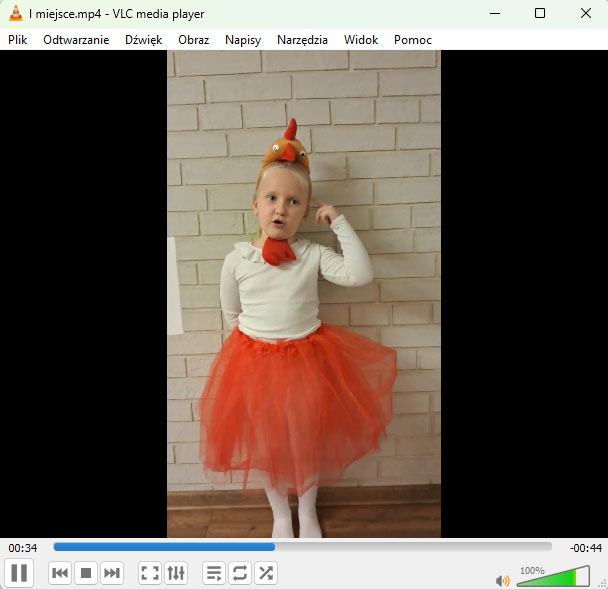The height and width of the screenshot is (589, 608).
Task: Jump to previous media track
Action: pos(60,573)
